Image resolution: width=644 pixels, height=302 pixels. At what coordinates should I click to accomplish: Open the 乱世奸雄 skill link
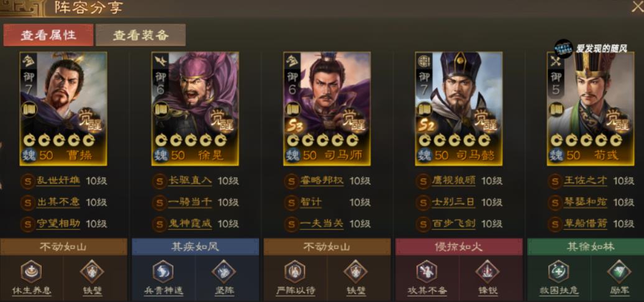coord(58,181)
